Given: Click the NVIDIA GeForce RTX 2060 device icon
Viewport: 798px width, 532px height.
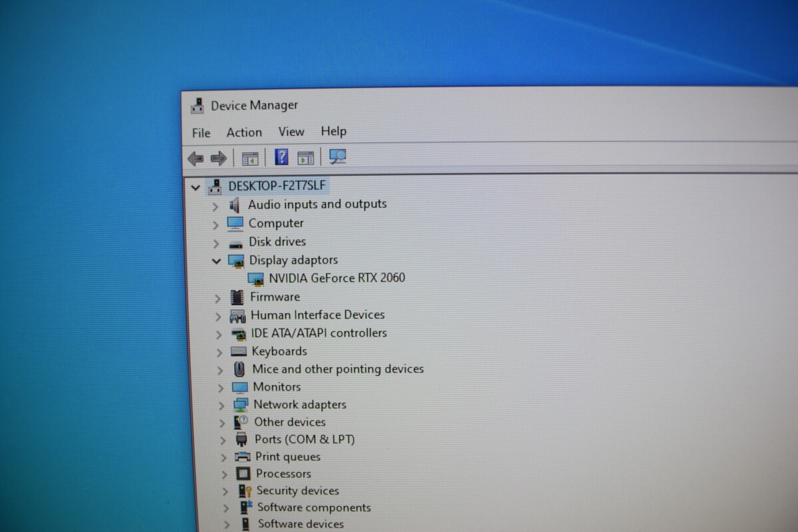Looking at the screenshot, I should click(x=255, y=279).
